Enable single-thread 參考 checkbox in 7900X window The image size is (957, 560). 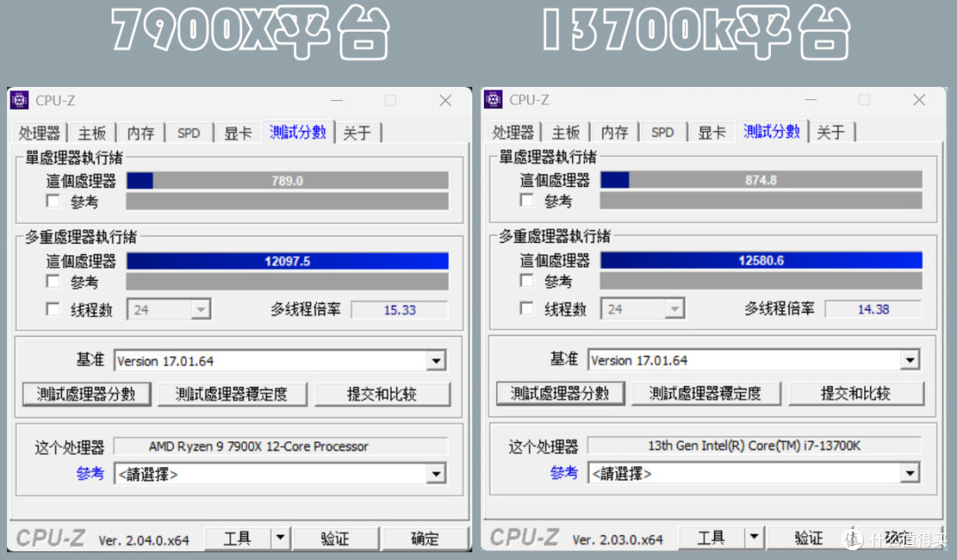point(53,201)
